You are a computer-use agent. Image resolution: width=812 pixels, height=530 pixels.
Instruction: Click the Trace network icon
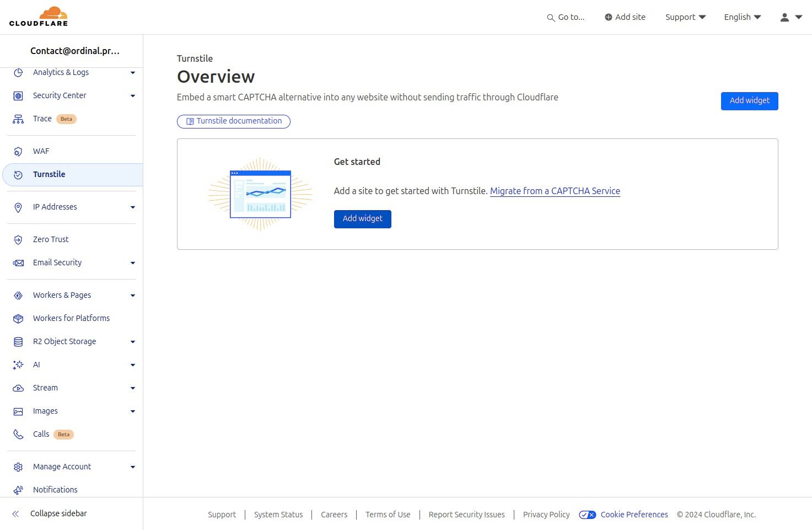pos(18,119)
